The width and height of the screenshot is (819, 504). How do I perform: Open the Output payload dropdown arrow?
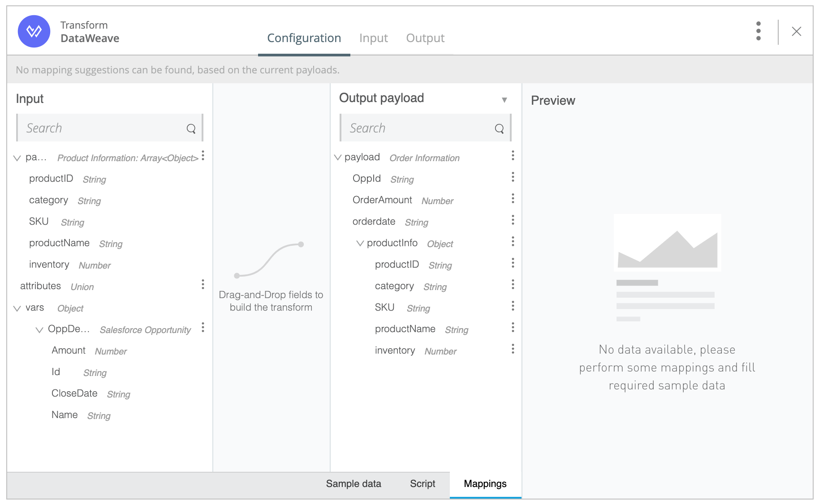pos(504,100)
